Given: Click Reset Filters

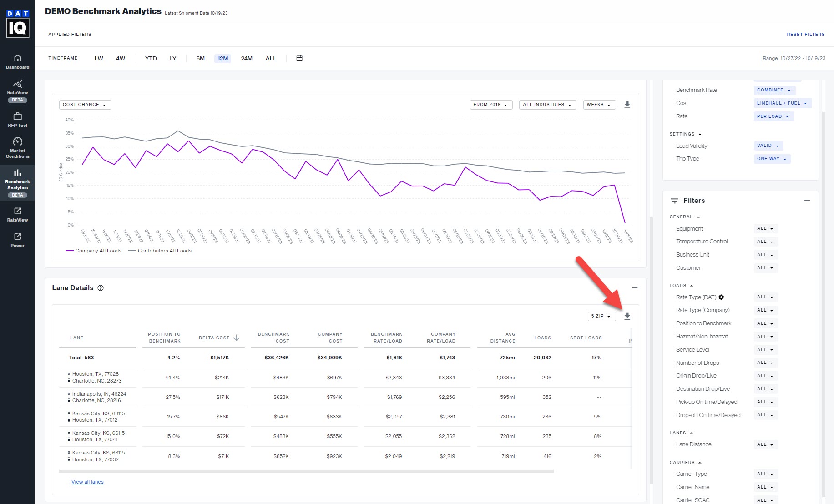Looking at the screenshot, I should point(806,34).
